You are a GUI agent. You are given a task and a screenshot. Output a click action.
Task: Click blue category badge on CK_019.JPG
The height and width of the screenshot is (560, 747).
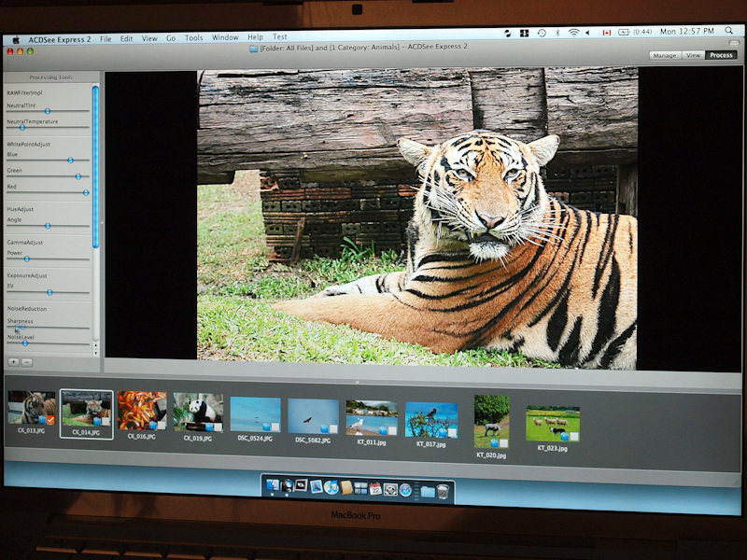tap(209, 427)
